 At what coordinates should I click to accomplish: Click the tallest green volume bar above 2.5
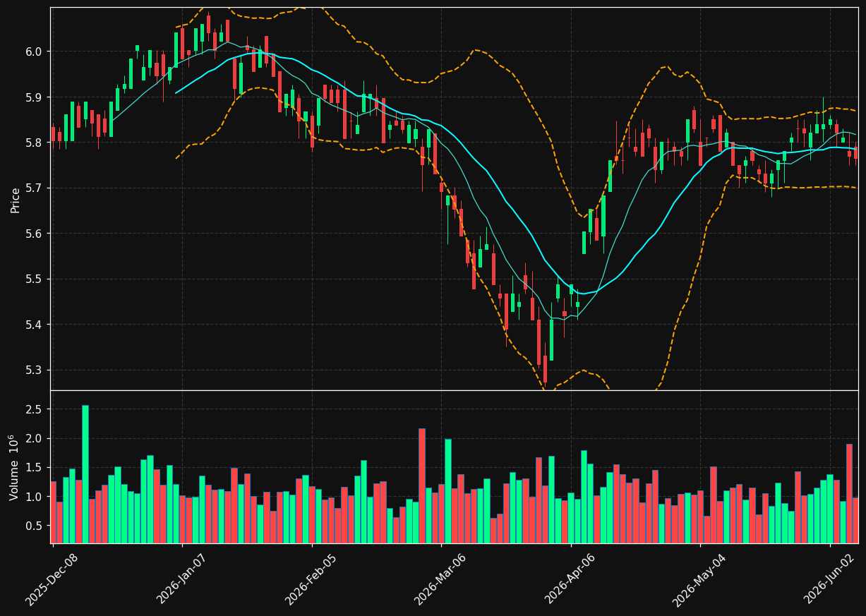85,474
